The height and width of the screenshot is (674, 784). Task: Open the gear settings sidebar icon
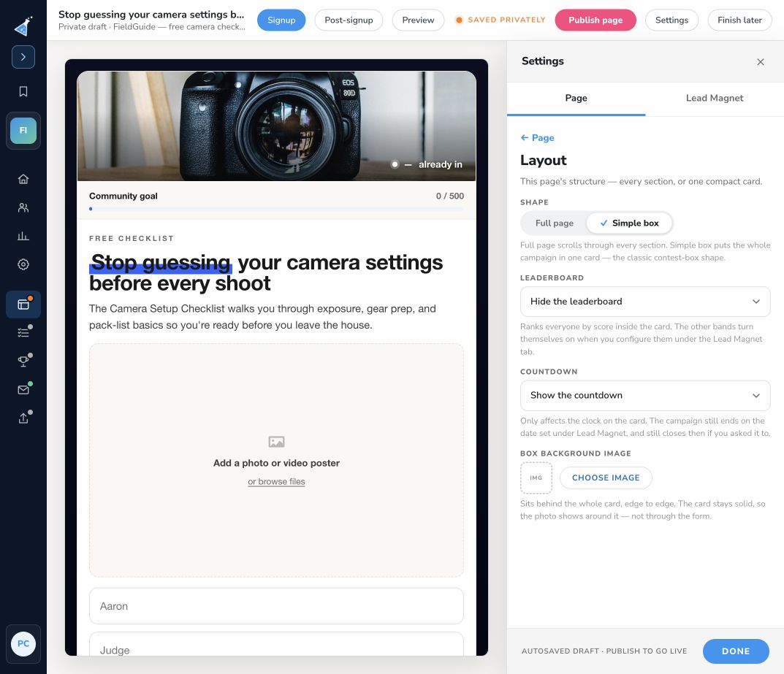23,264
